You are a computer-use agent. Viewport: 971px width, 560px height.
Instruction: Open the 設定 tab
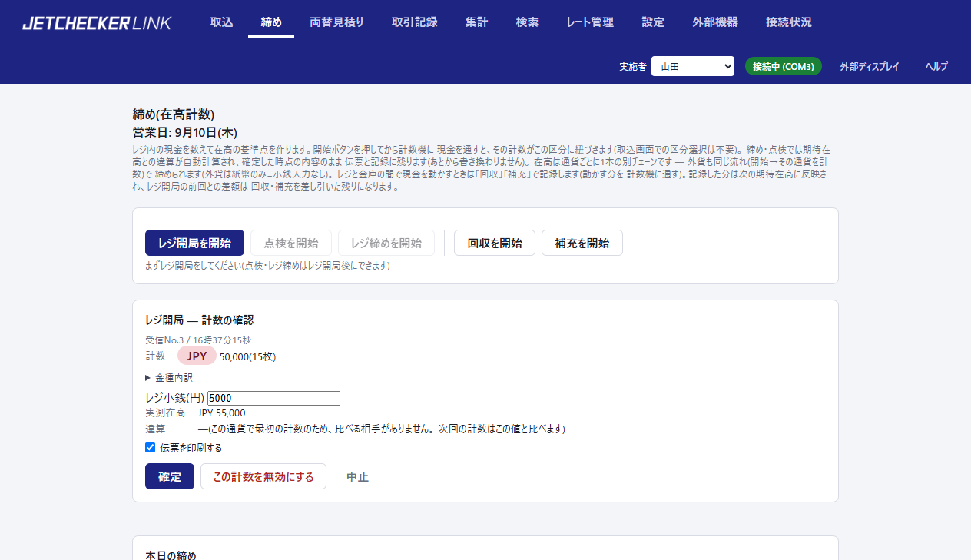tap(653, 22)
